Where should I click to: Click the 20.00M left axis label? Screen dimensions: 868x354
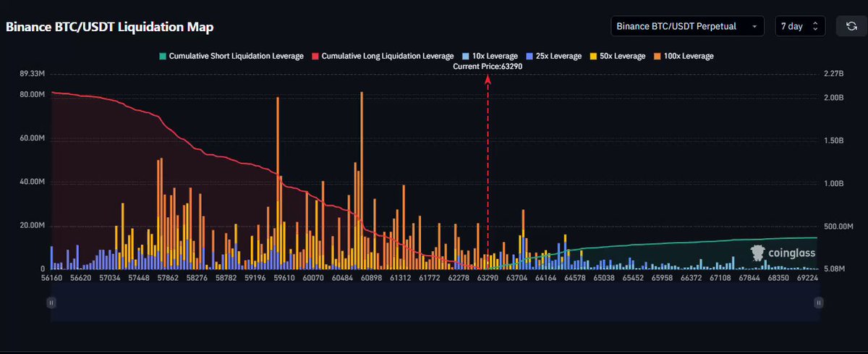(34, 225)
